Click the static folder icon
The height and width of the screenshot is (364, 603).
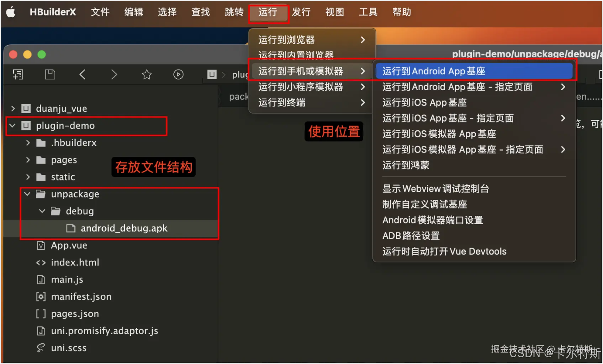point(41,177)
